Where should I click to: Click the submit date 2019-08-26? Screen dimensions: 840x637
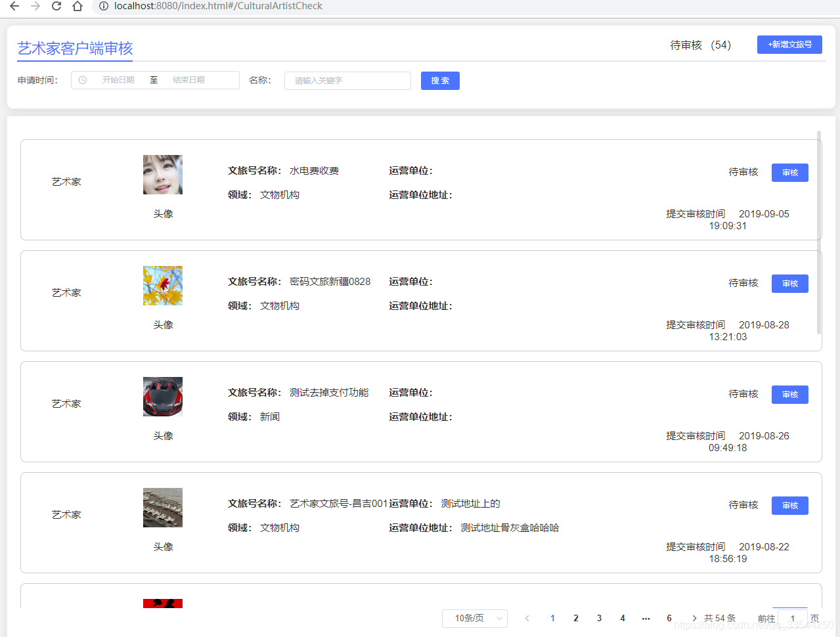[764, 436]
